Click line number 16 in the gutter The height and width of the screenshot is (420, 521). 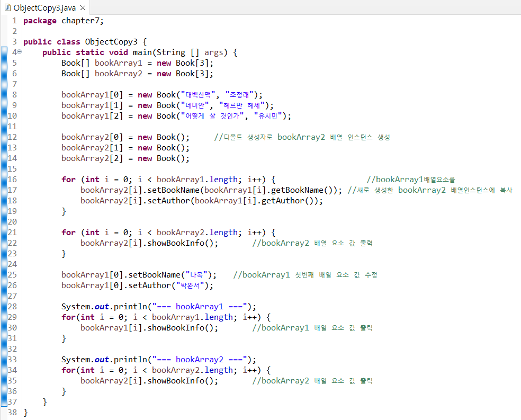point(13,180)
